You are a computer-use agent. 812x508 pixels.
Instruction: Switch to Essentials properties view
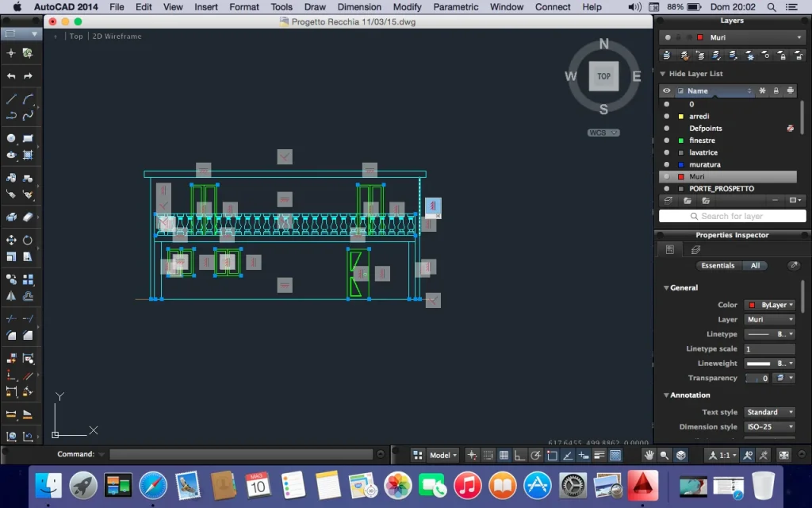click(718, 266)
